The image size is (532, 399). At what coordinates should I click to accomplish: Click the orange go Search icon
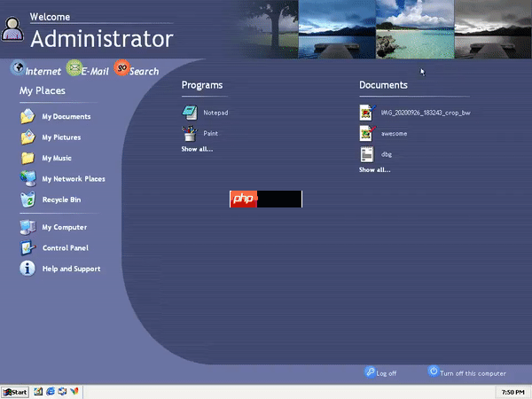pyautogui.click(x=121, y=67)
